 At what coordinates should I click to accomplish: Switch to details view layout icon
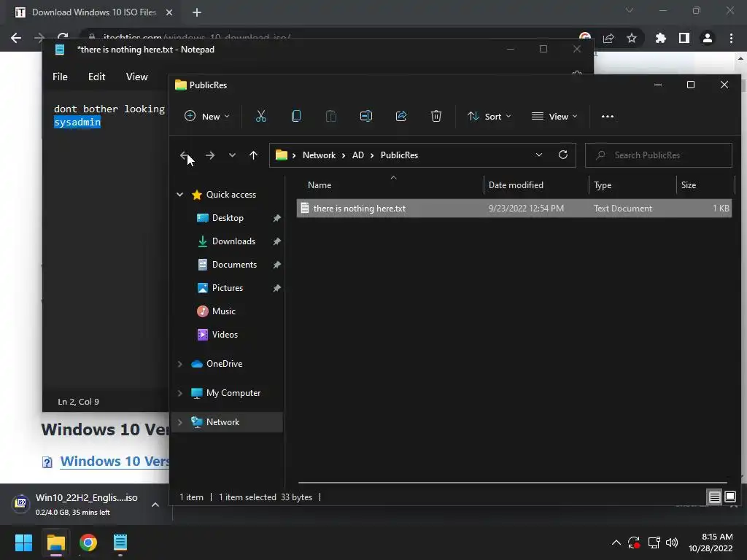(x=715, y=497)
